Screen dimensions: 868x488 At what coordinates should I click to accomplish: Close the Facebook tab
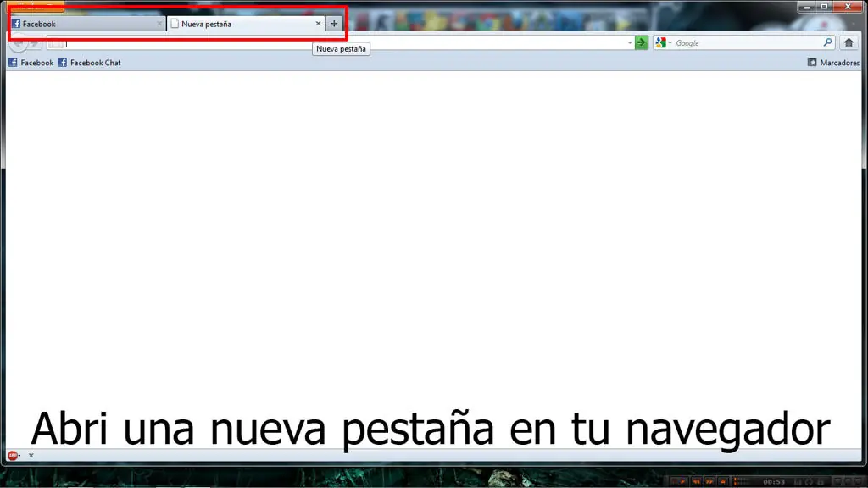[159, 24]
